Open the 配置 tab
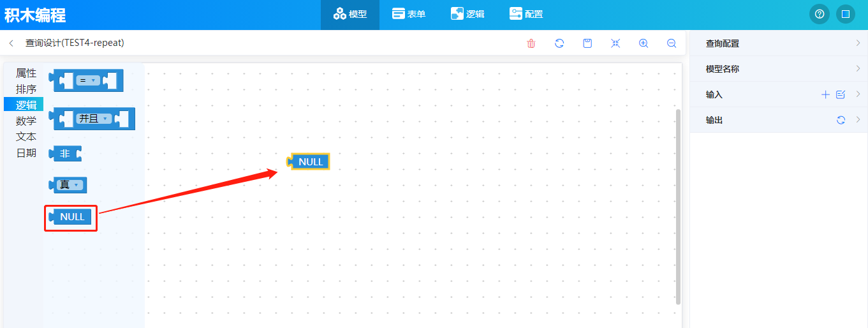This screenshot has width=868, height=328. [x=526, y=14]
